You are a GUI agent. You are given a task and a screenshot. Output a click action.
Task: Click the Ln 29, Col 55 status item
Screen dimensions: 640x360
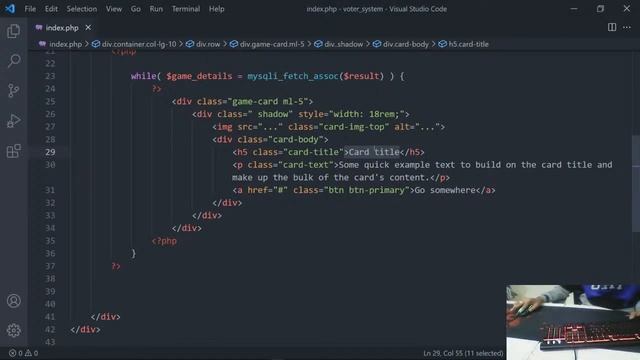(x=463, y=353)
